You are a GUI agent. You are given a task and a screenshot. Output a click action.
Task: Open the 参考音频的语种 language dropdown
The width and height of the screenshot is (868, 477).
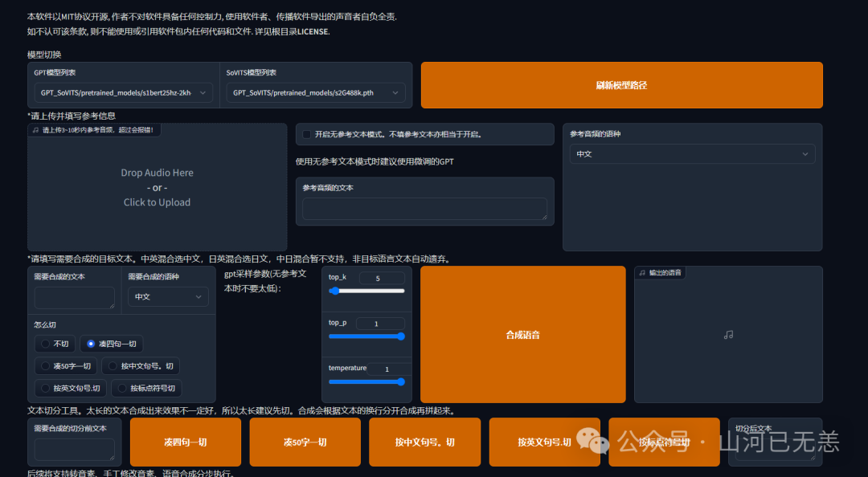click(x=691, y=153)
